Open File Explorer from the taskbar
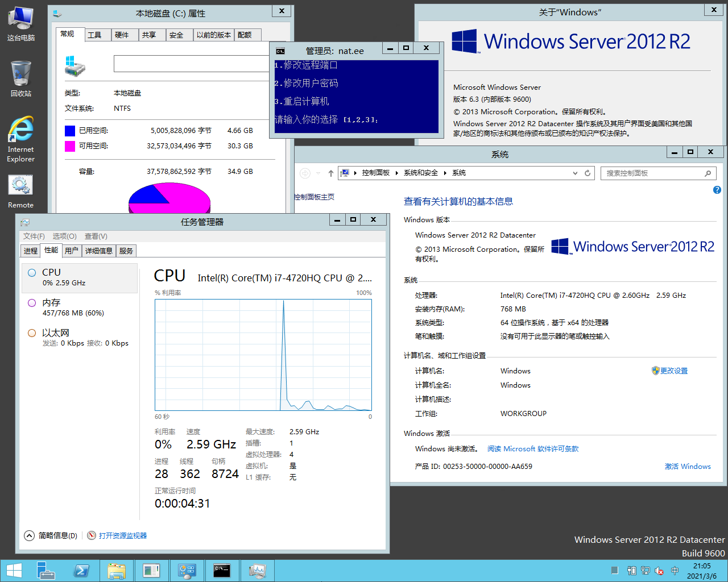The width and height of the screenshot is (728, 582). pos(117,571)
